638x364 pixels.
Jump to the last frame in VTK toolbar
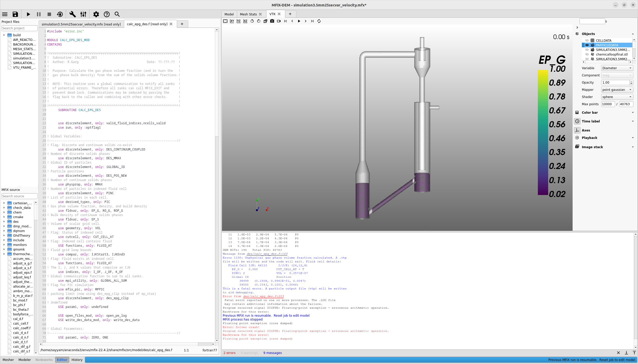(312, 21)
